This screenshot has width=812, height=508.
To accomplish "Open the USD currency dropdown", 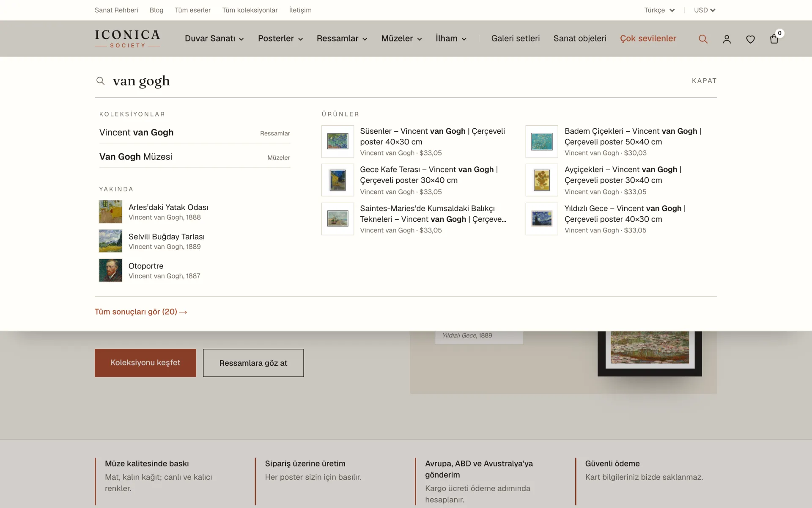I will click(705, 10).
